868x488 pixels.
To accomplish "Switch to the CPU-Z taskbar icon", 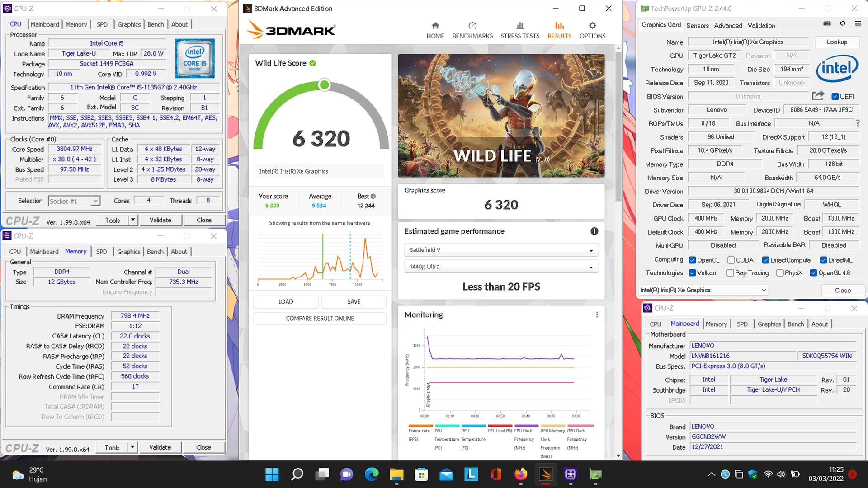I will pos(571,474).
